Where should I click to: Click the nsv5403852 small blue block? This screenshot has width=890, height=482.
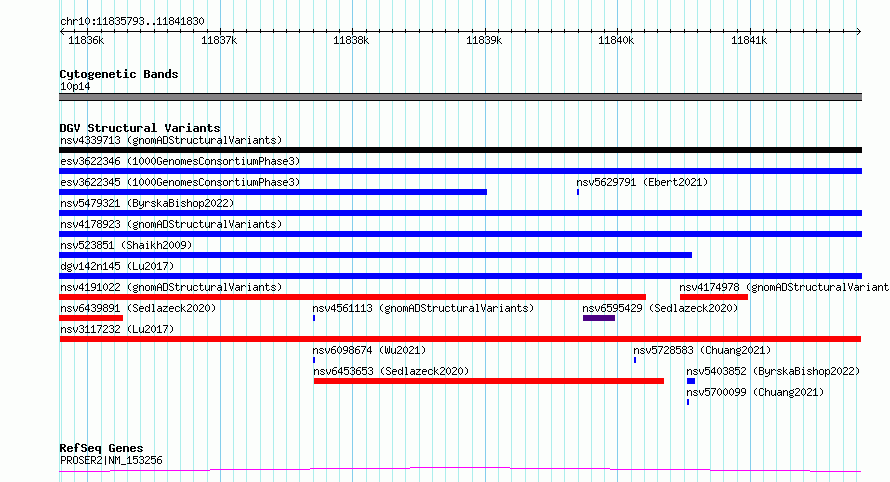pyautogui.click(x=691, y=381)
